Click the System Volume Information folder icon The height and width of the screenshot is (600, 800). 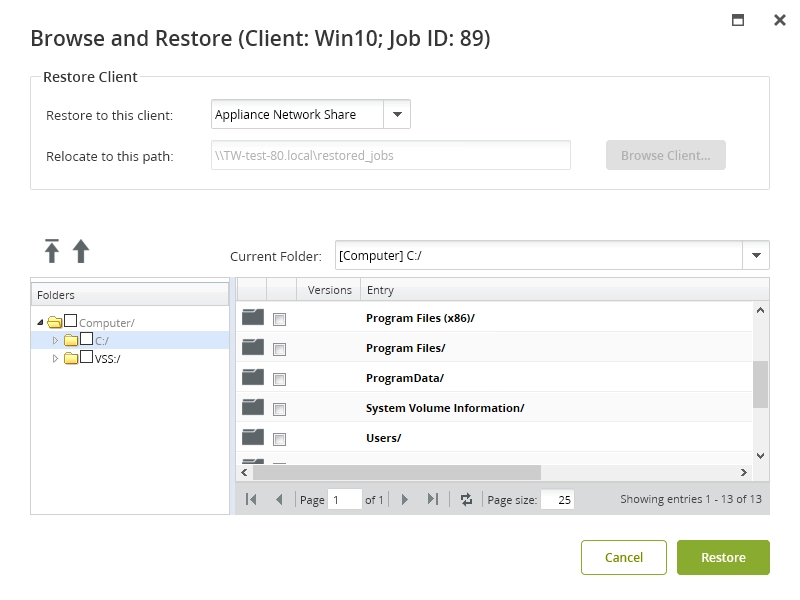pyautogui.click(x=253, y=407)
